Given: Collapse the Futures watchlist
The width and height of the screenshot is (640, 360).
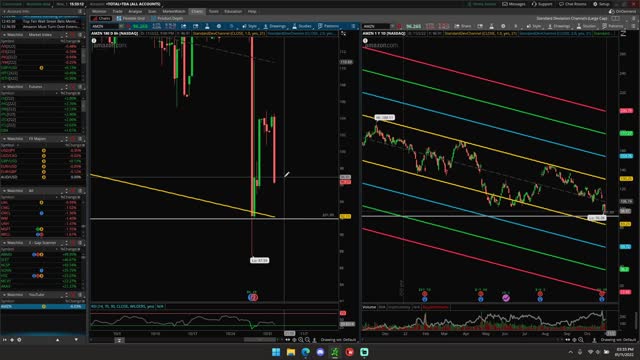Looking at the screenshot, I should click(x=4, y=87).
